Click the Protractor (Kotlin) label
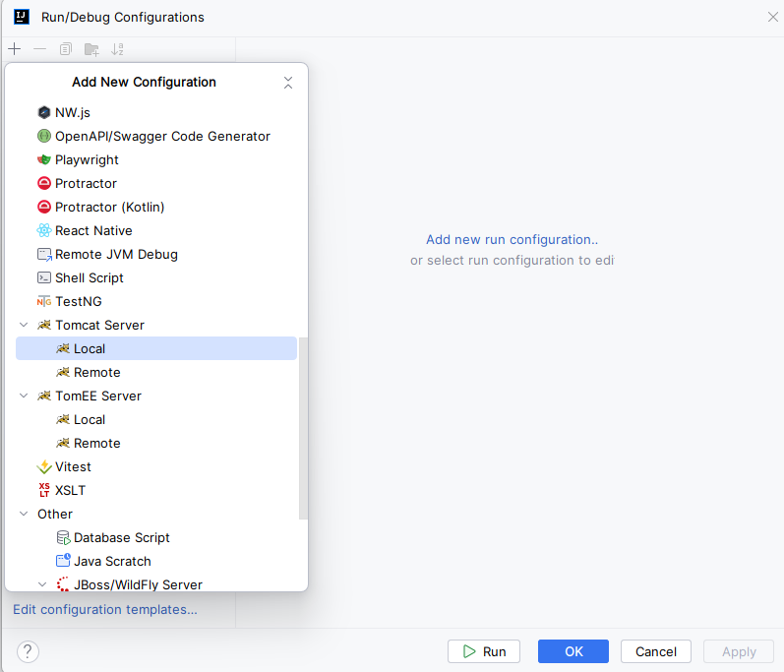 click(x=109, y=207)
